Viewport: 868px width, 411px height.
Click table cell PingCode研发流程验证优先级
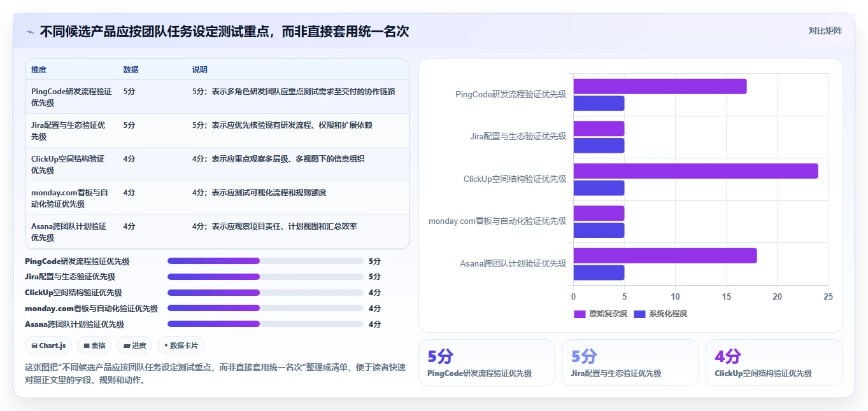(71, 97)
